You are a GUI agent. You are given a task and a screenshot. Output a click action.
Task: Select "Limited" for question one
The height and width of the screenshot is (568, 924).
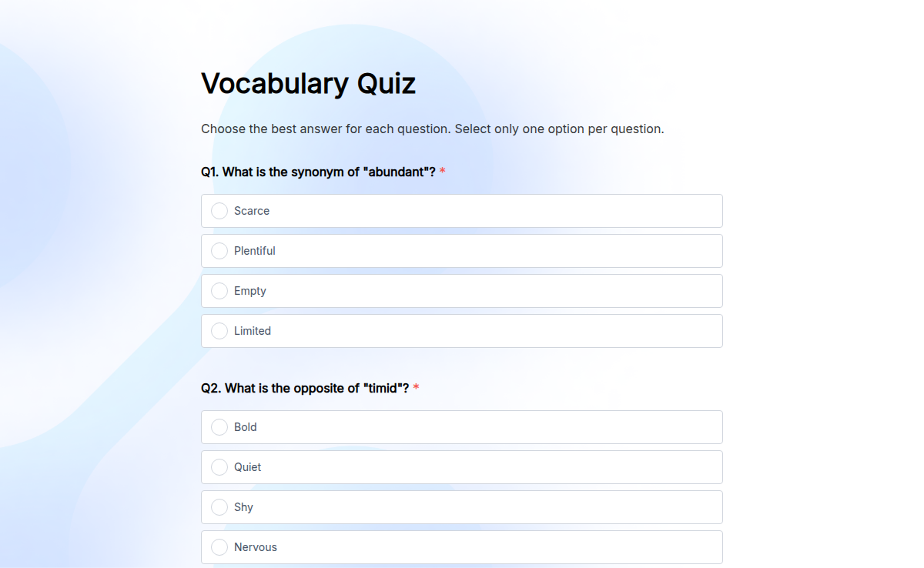462,331
